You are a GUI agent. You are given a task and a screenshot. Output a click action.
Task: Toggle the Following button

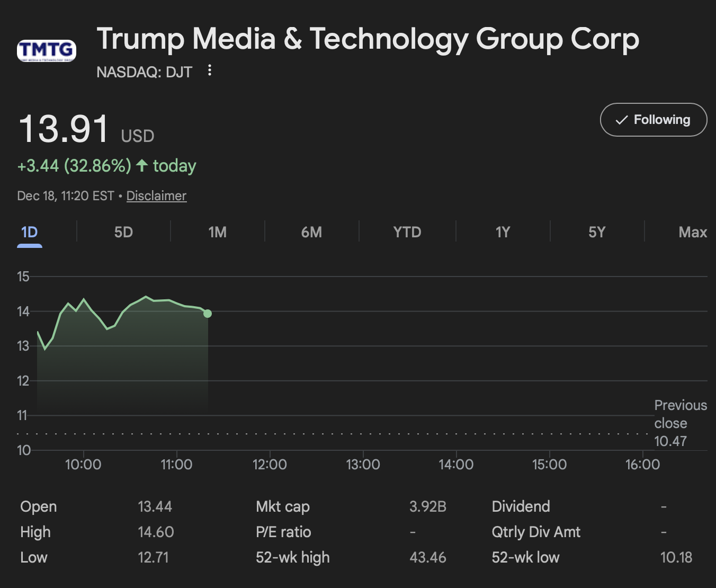(x=653, y=120)
